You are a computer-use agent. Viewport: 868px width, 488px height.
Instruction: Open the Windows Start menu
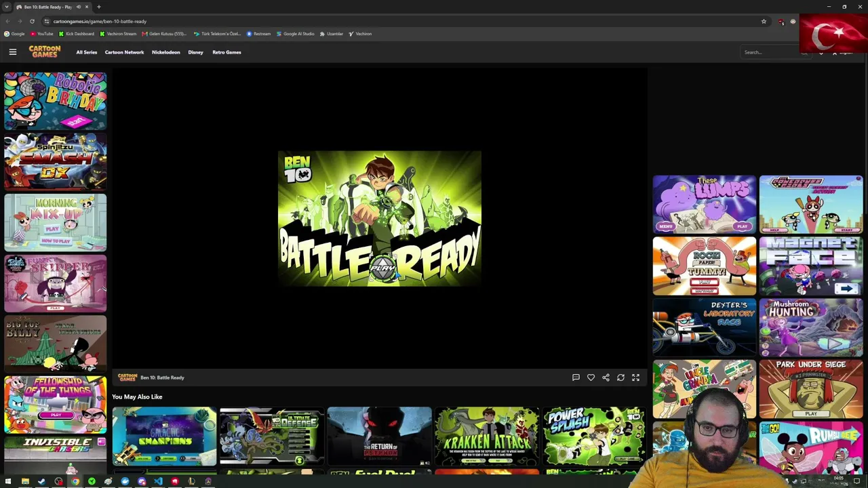click(8, 482)
